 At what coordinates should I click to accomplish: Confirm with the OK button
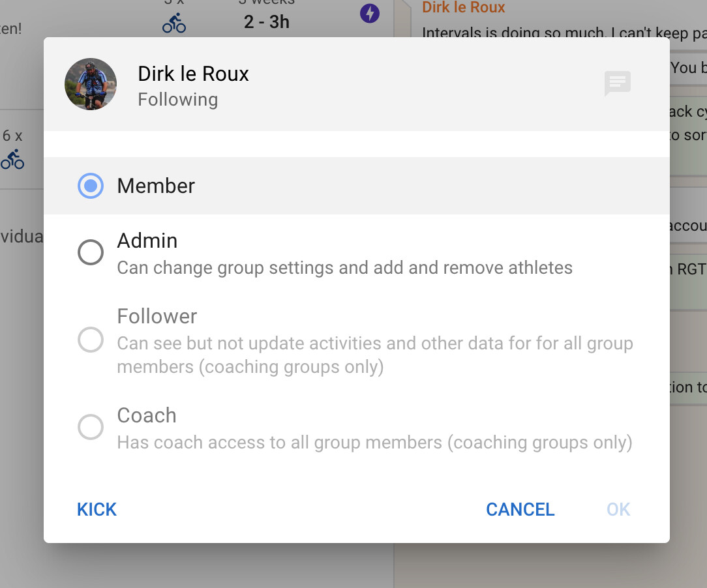pos(618,509)
